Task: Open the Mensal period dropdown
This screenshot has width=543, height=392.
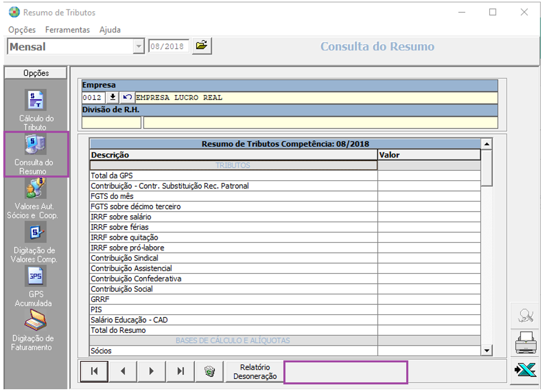Action: [x=139, y=46]
